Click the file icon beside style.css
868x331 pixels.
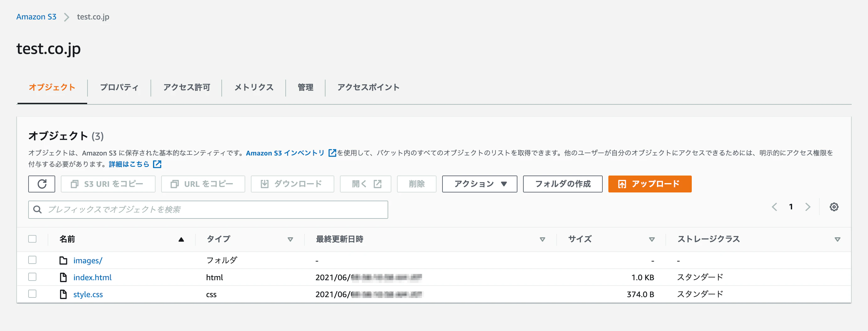63,294
